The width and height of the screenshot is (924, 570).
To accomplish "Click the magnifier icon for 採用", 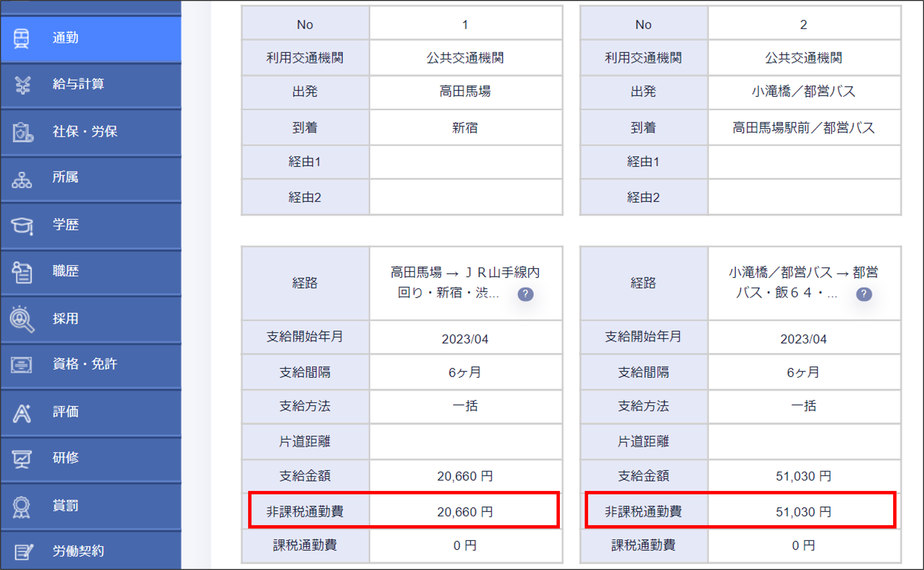I will click(22, 319).
